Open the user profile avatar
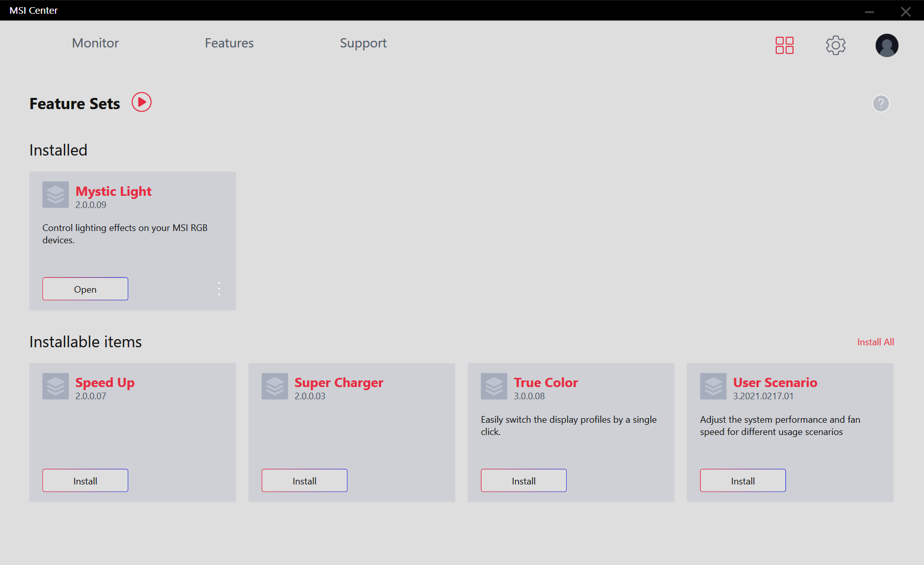Screen dimensions: 924x565 [887, 45]
